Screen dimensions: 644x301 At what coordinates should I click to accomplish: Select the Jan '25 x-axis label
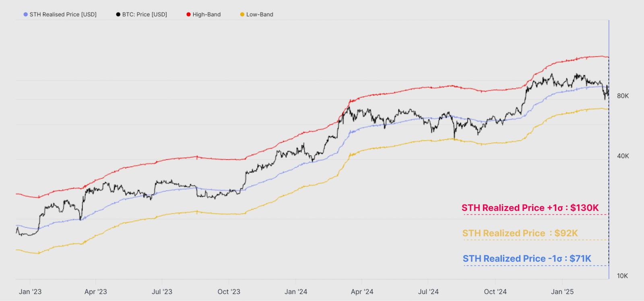[562, 292]
